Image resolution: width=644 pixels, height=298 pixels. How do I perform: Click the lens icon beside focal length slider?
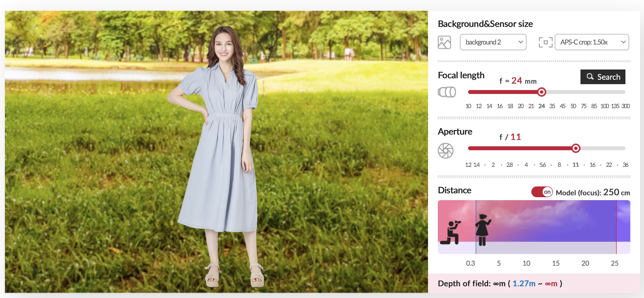pos(447,92)
